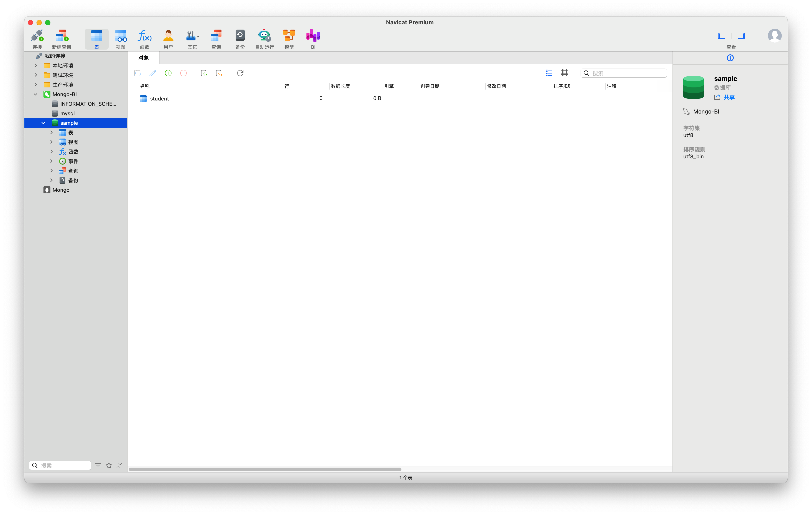Click the open table folder icon
This screenshot has height=515, width=812.
(x=138, y=73)
